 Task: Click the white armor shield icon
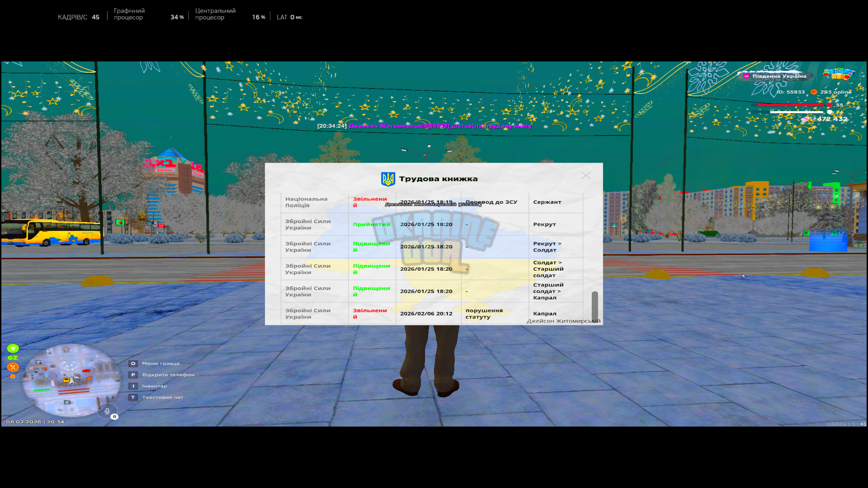[830, 112]
